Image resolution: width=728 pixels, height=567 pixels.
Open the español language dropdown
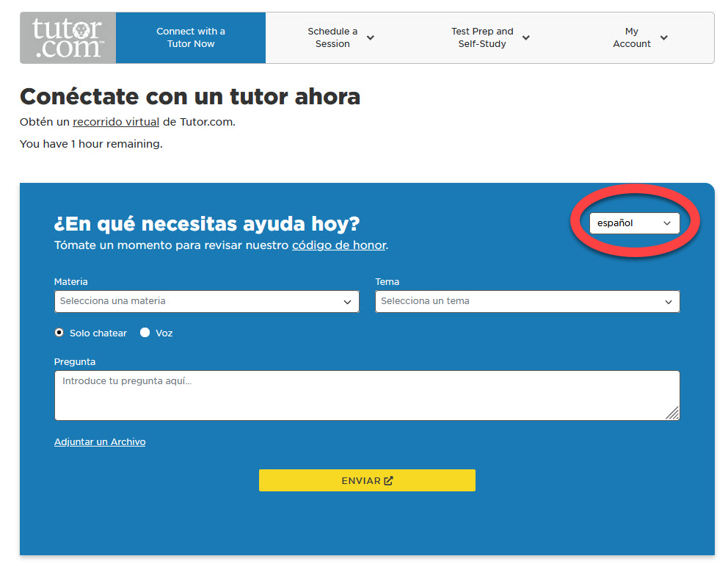coord(634,223)
